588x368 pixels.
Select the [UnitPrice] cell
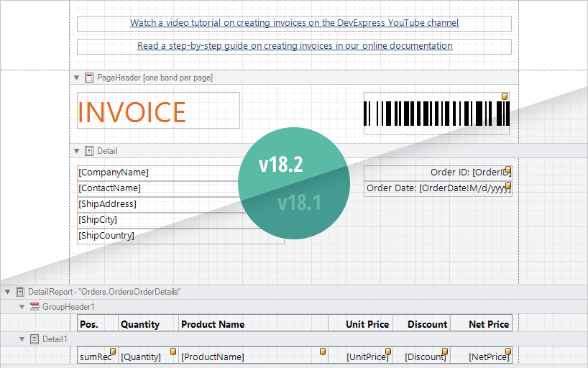pos(360,356)
